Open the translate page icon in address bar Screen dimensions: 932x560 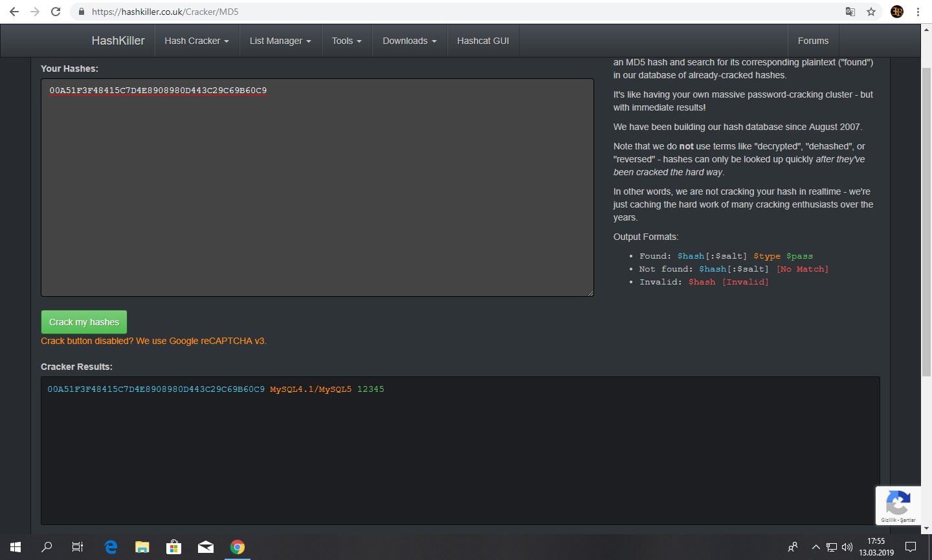pyautogui.click(x=850, y=12)
